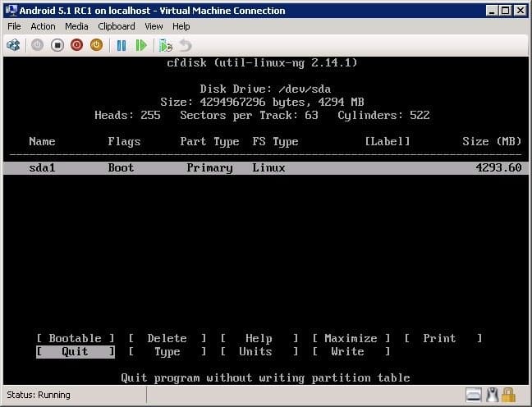This screenshot has width=532, height=407.
Task: Open the File menu
Action: click(14, 26)
